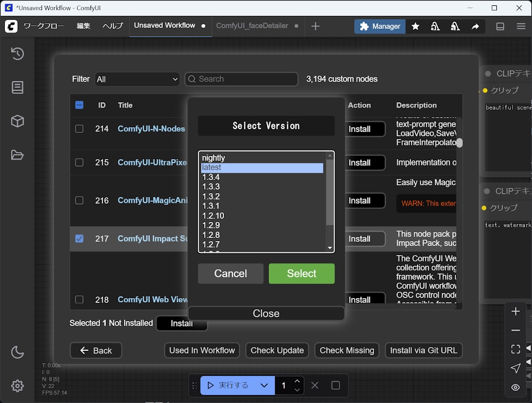Screen dimensions: 532x403
Task: Click Close below version dialog
Action: 266,314
